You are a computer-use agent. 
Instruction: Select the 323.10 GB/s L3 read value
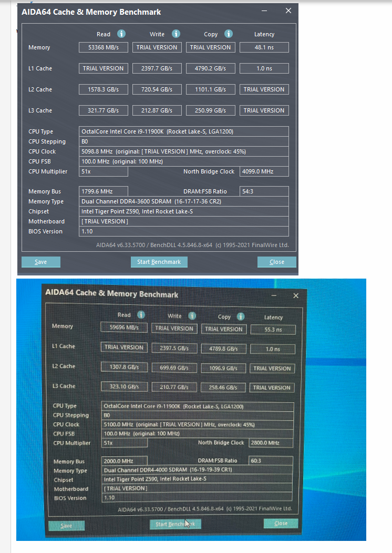[124, 386]
